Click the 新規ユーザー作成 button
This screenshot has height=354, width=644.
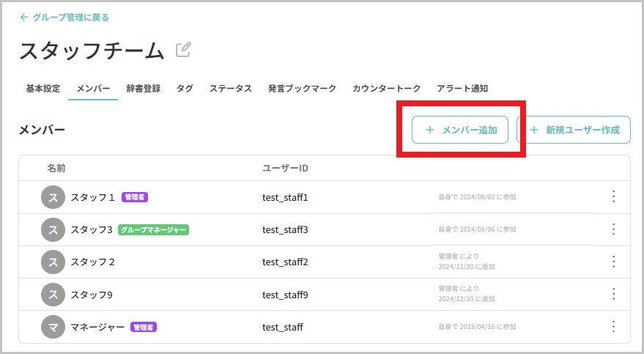pyautogui.click(x=574, y=130)
